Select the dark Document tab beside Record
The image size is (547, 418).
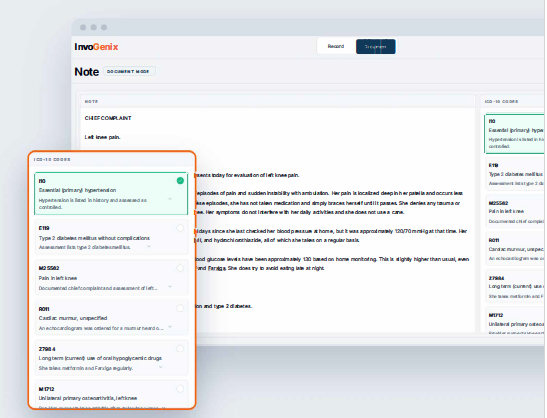[375, 46]
